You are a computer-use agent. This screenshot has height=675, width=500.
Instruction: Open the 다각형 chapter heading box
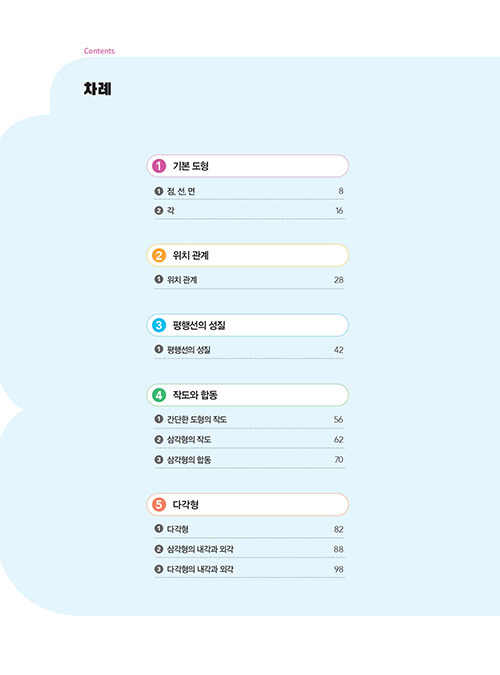click(x=248, y=504)
